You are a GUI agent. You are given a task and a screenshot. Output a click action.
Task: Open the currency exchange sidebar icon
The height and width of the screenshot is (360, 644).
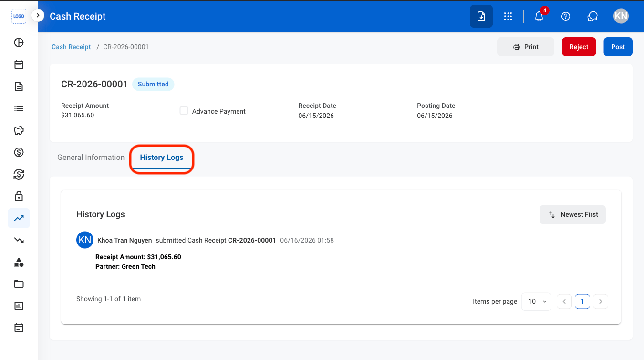click(19, 174)
